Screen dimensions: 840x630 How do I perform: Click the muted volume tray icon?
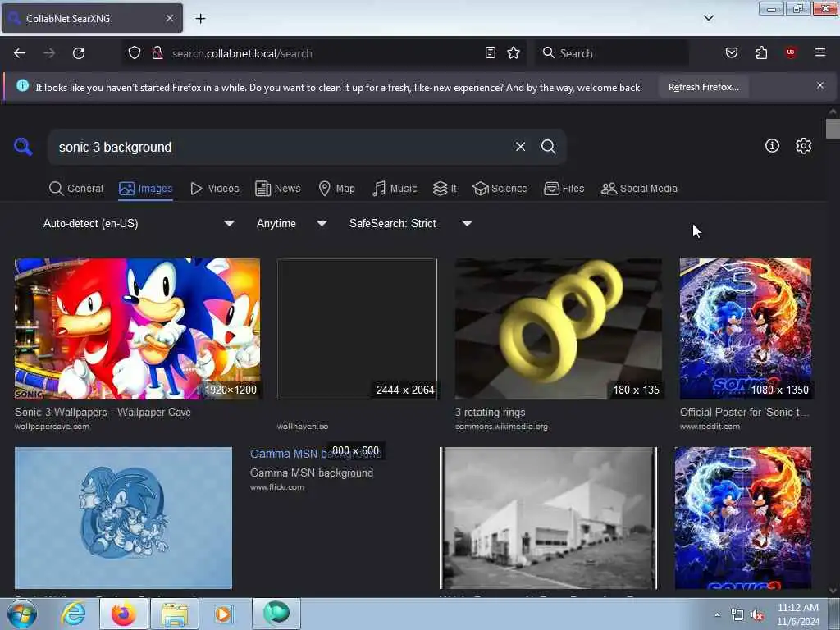tap(757, 615)
